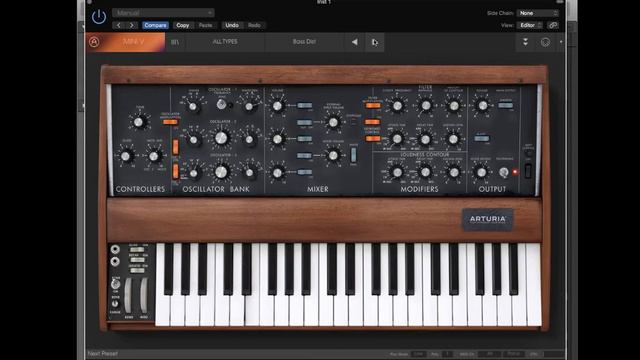The width and height of the screenshot is (640, 360).
Task: Click Oscillator 1 Waveform knob
Action: tap(249, 107)
